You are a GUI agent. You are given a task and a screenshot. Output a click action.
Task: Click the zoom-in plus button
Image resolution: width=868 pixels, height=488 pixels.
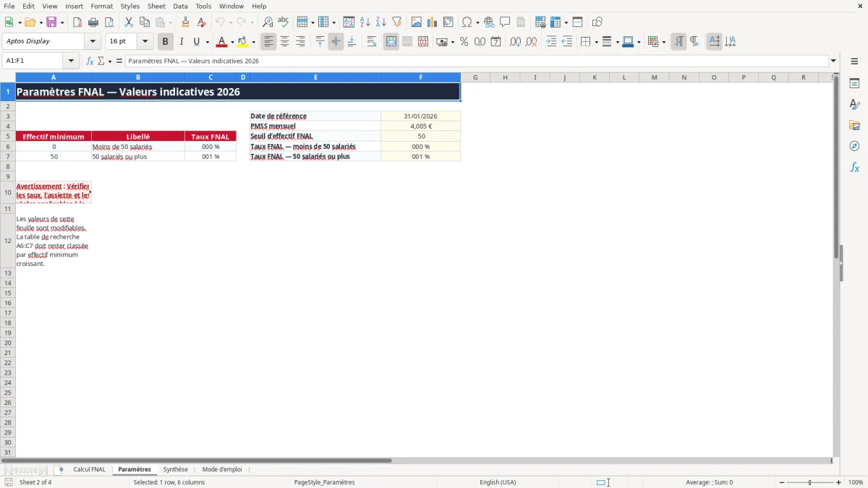[839, 482]
